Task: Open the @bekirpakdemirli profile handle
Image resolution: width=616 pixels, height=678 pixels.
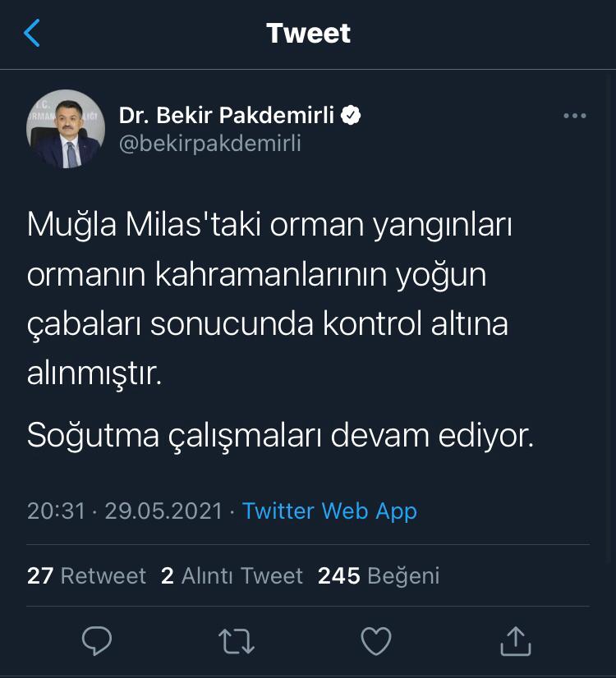Action: pyautogui.click(x=209, y=144)
